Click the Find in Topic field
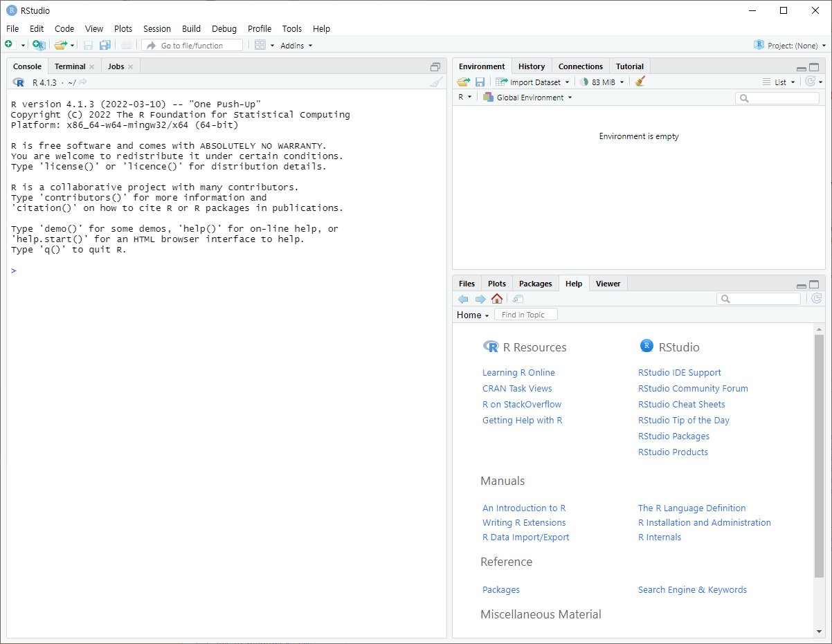832x644 pixels. [525, 315]
